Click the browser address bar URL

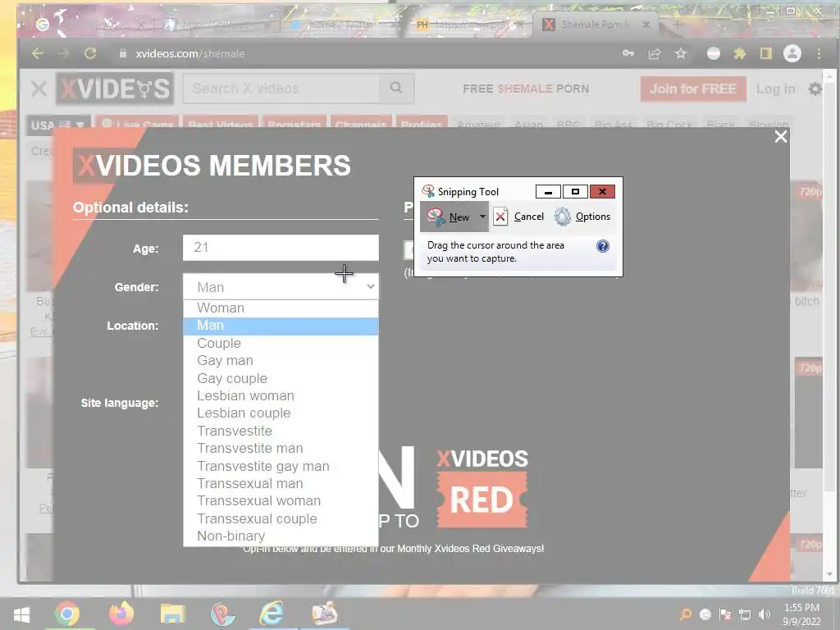coord(189,53)
